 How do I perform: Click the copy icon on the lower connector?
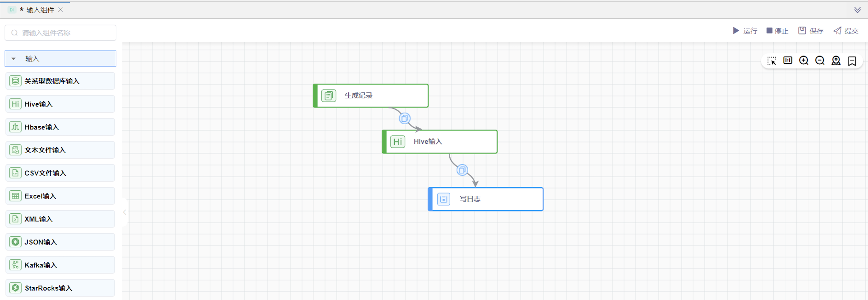[x=462, y=170]
